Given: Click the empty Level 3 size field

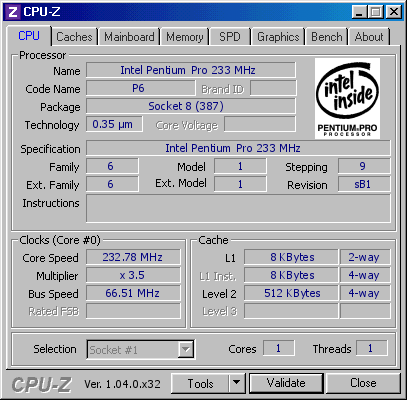Looking at the screenshot, I should (291, 311).
